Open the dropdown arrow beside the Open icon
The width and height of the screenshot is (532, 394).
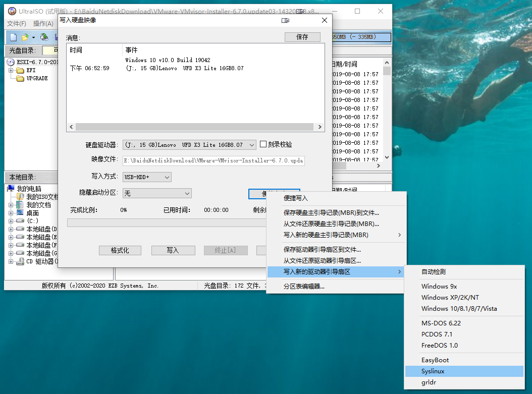pos(33,37)
